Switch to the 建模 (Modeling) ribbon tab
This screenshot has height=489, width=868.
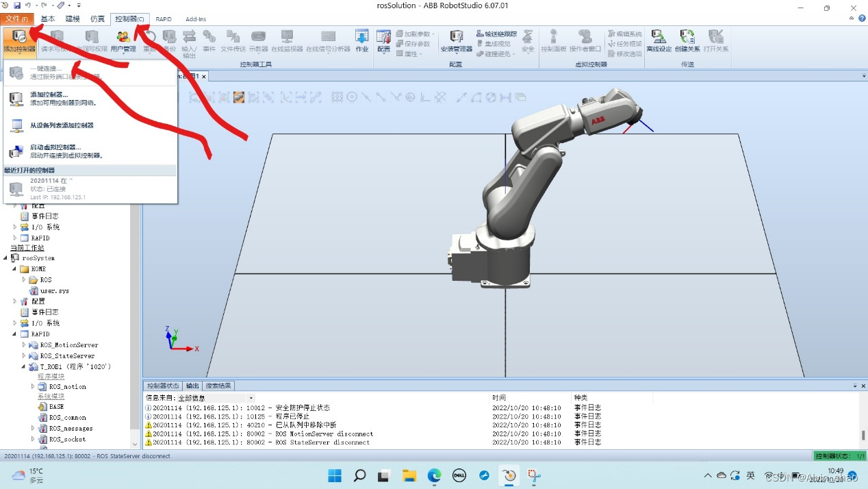(x=73, y=18)
